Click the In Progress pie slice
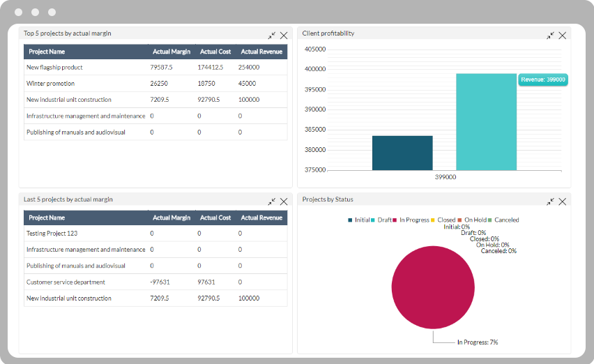Image resolution: width=594 pixels, height=364 pixels. [x=432, y=287]
